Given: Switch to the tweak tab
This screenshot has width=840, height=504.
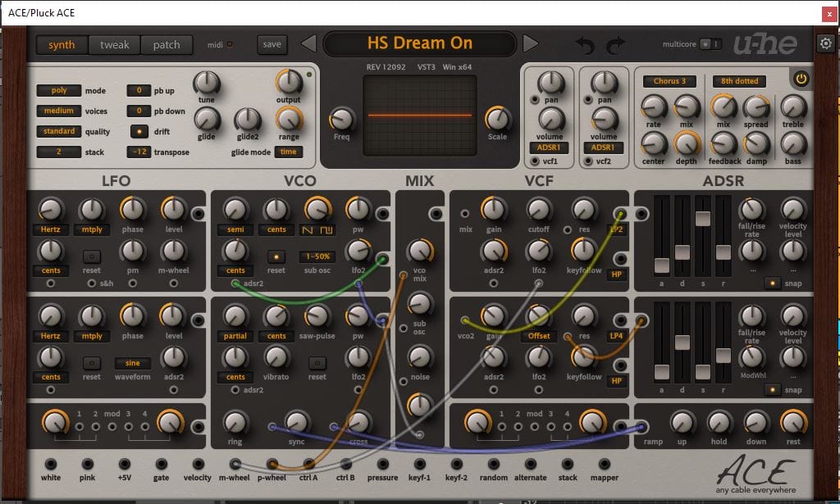Looking at the screenshot, I should (114, 45).
